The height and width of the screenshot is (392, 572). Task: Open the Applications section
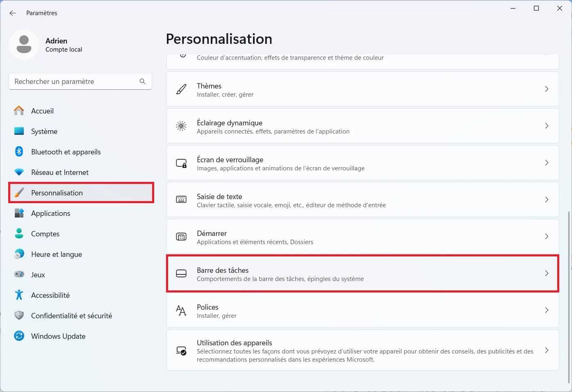(x=80, y=213)
